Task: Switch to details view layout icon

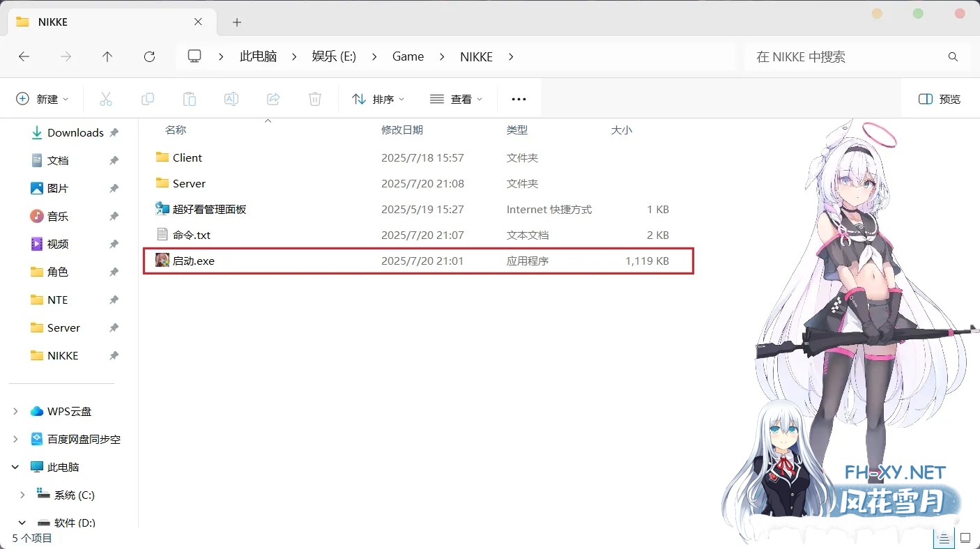Action: click(x=944, y=538)
